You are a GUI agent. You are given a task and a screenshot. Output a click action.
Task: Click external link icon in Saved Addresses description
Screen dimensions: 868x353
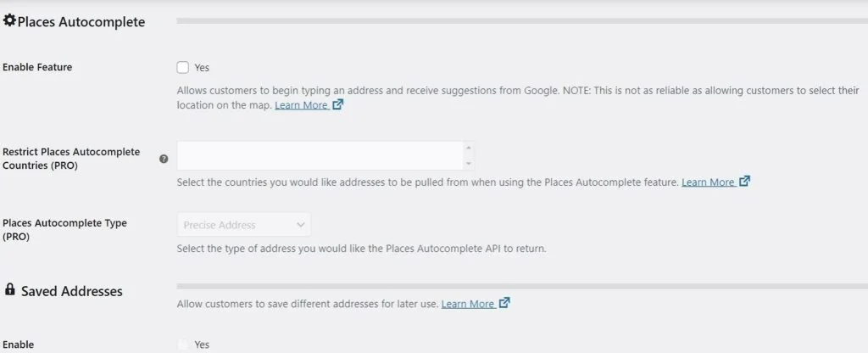(504, 303)
